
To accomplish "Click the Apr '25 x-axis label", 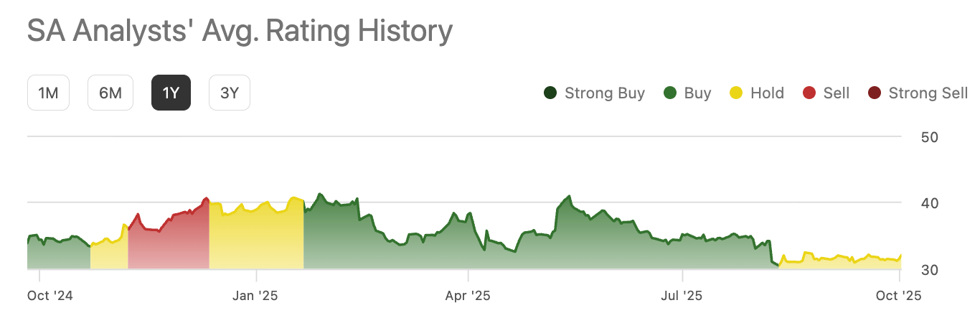I will point(468,295).
